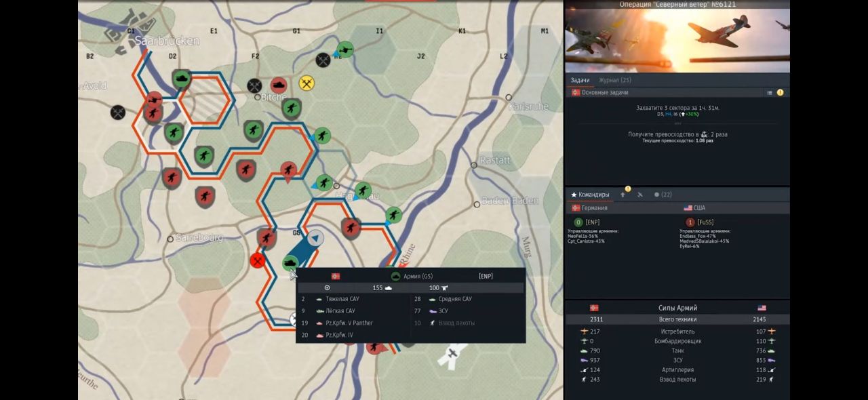Click the red crossed-swords battle marker
The width and height of the screenshot is (868, 400).
257,260
